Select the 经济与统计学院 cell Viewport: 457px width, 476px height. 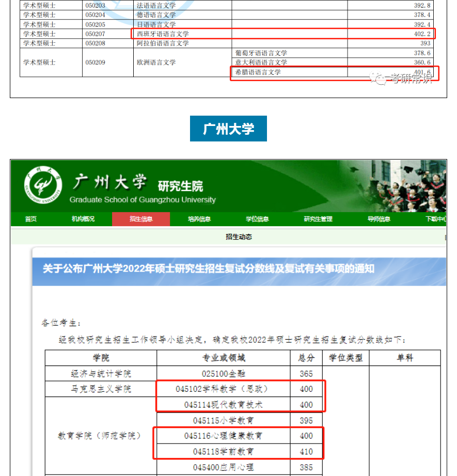[x=101, y=373]
